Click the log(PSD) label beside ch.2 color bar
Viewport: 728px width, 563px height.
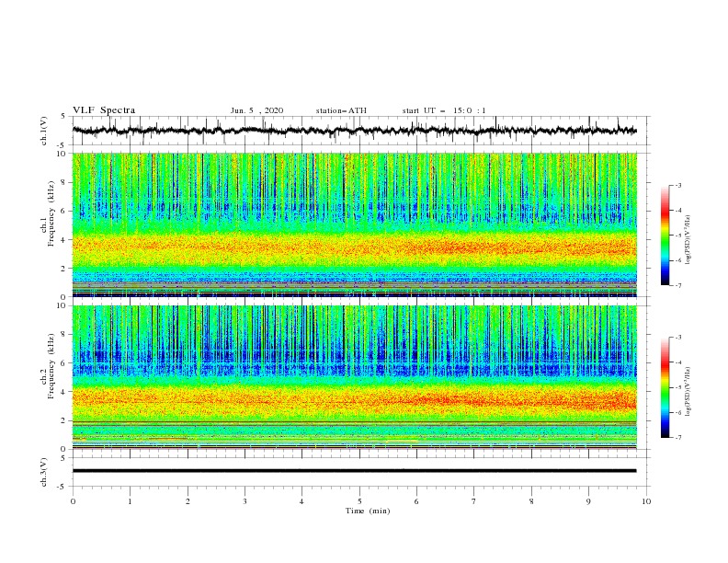coord(688,392)
